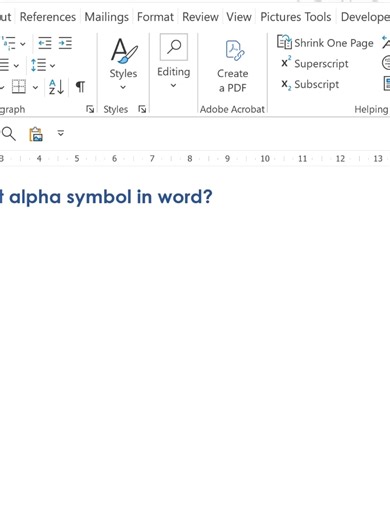Click the Paste Picture clipboard icon
Screen dimensions: 390x520
pyautogui.click(x=36, y=134)
